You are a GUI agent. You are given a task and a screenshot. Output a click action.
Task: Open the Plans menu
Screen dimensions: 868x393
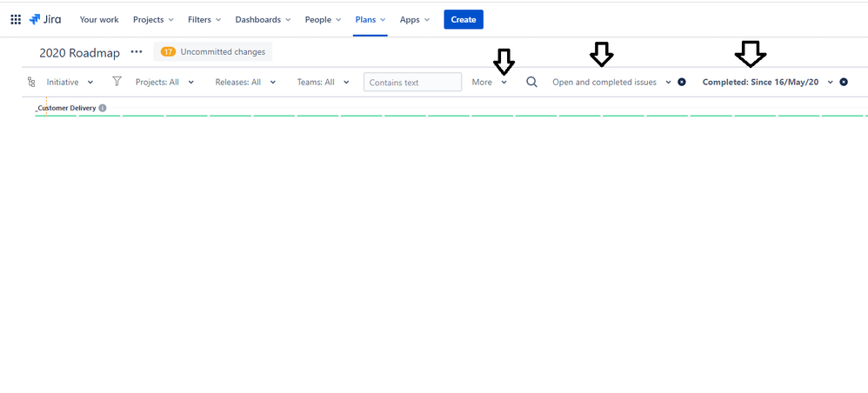[x=371, y=19]
